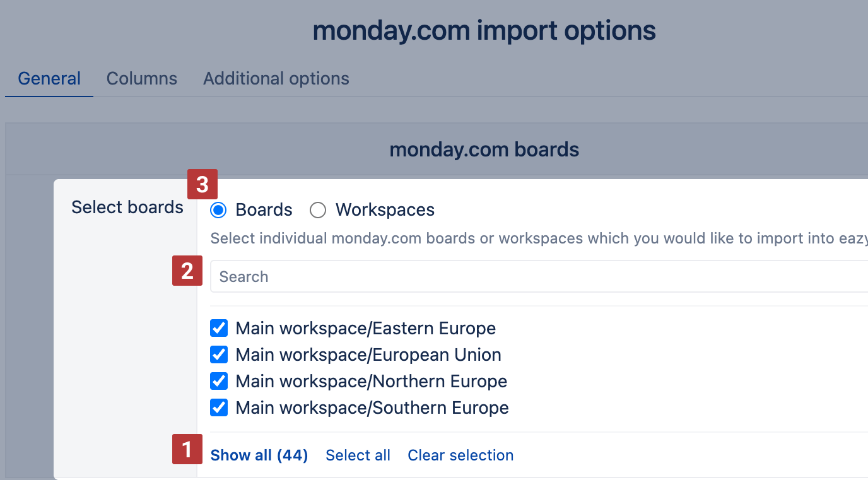The width and height of the screenshot is (868, 480).
Task: Click red marker badge number 3
Action: point(202,184)
